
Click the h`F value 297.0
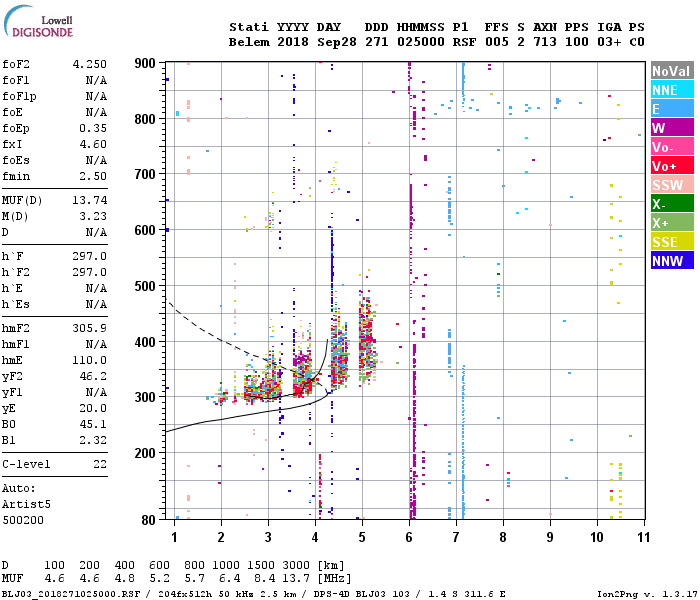(90, 257)
